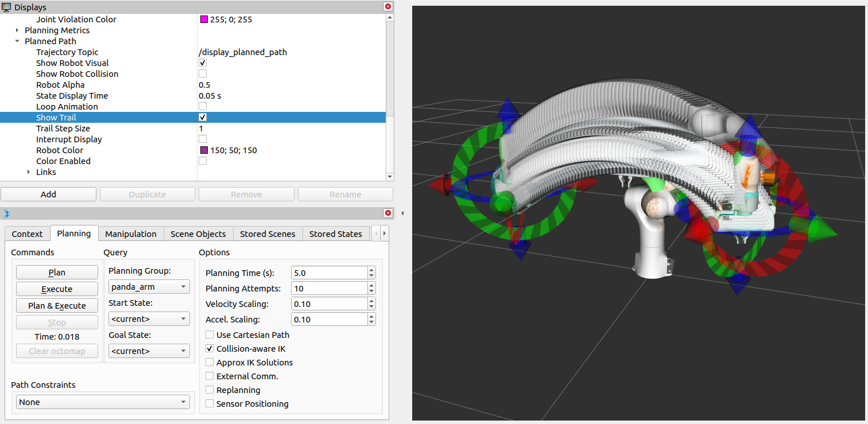868x424 pixels.
Task: Disable Collision-aware IK checkbox
Action: (210, 349)
